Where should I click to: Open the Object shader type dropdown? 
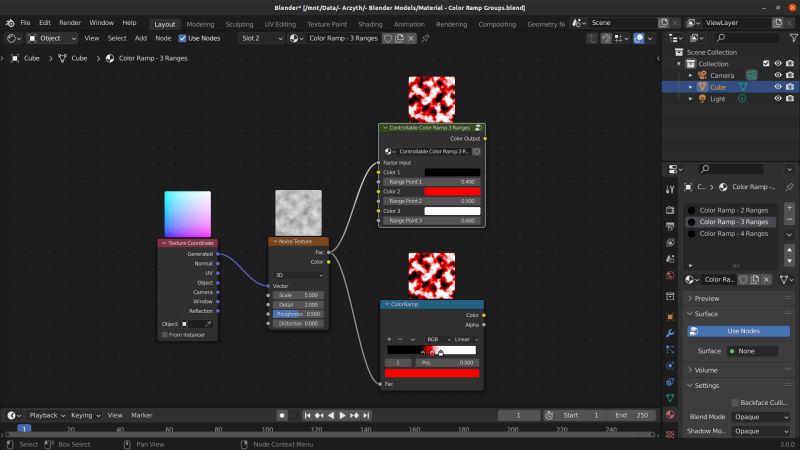click(x=52, y=38)
